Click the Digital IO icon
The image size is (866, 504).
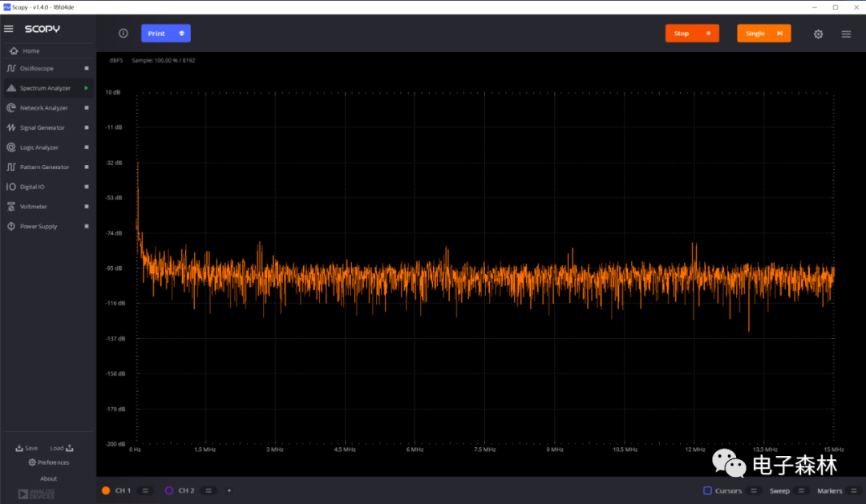click(x=11, y=187)
